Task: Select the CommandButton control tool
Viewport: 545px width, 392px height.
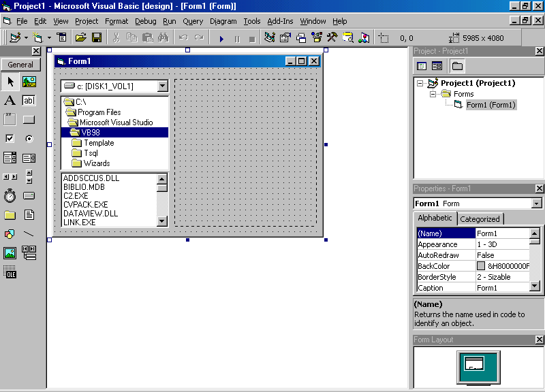Action: coord(29,120)
